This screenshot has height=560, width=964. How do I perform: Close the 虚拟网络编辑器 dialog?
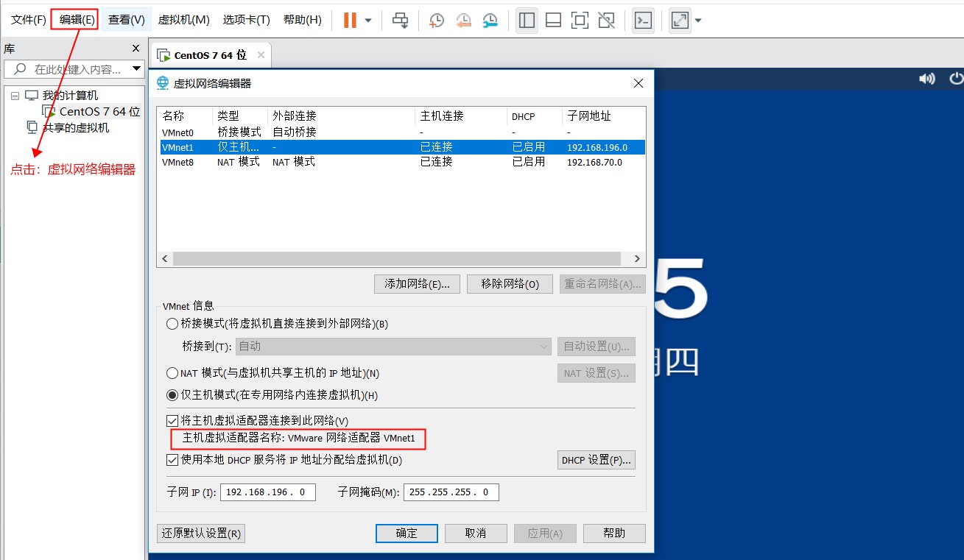coord(638,83)
